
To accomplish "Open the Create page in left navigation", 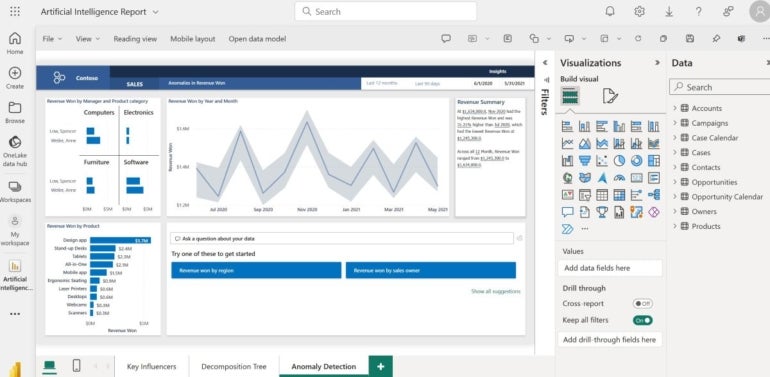I will click(x=15, y=78).
